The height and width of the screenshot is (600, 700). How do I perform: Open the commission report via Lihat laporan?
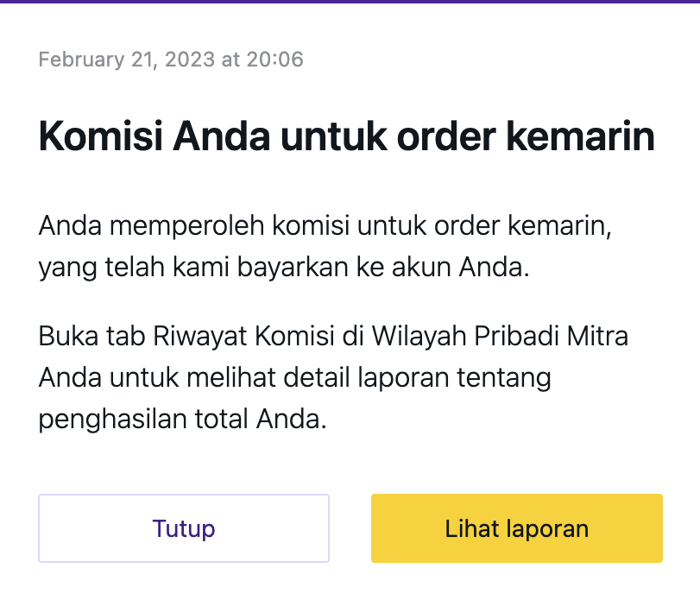tap(515, 527)
